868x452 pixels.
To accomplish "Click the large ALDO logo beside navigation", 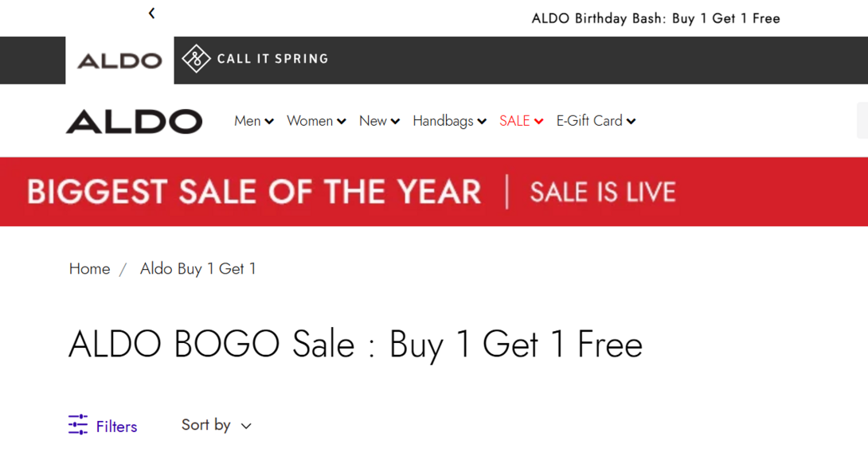I will pos(134,121).
